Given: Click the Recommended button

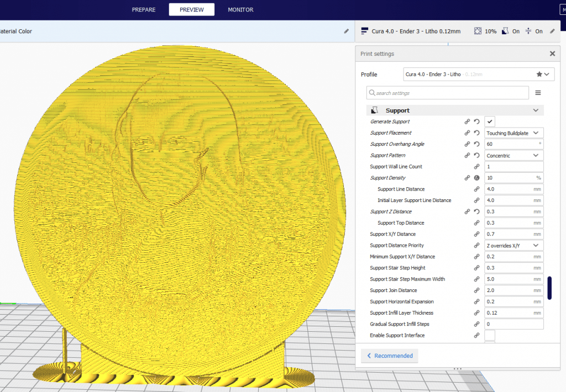Looking at the screenshot, I should [389, 356].
